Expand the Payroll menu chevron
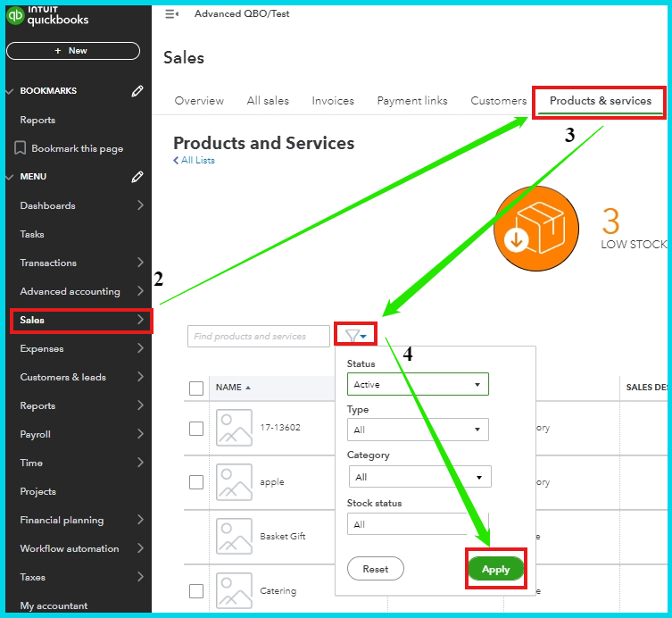Screen dimensions: 672x618 (140, 434)
